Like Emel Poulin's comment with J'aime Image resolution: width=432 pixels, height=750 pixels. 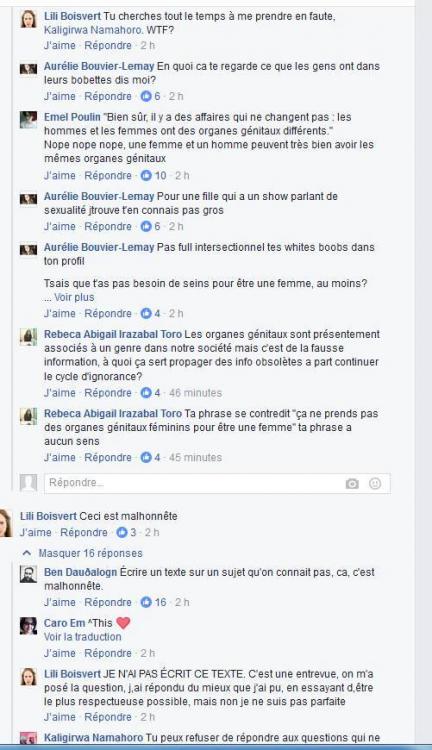[60, 176]
